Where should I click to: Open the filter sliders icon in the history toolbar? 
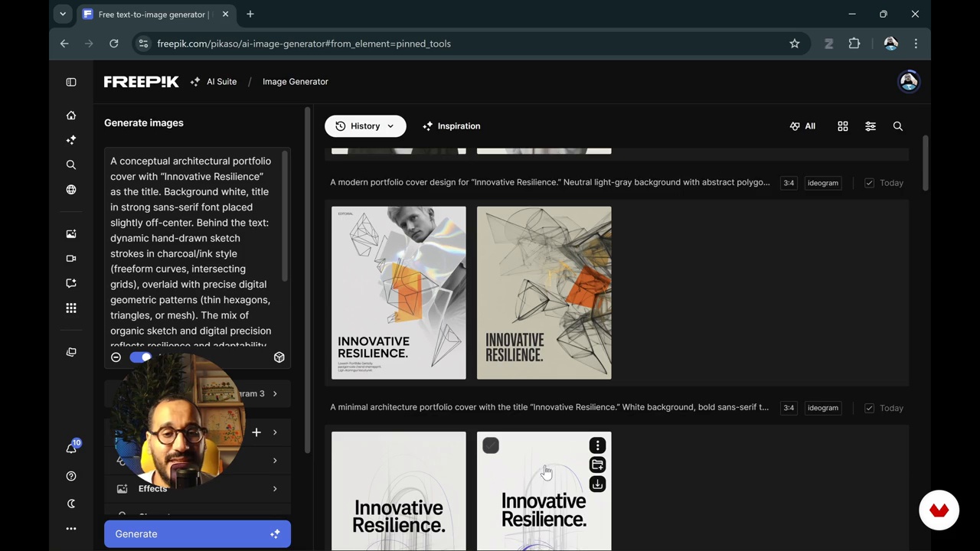(871, 126)
